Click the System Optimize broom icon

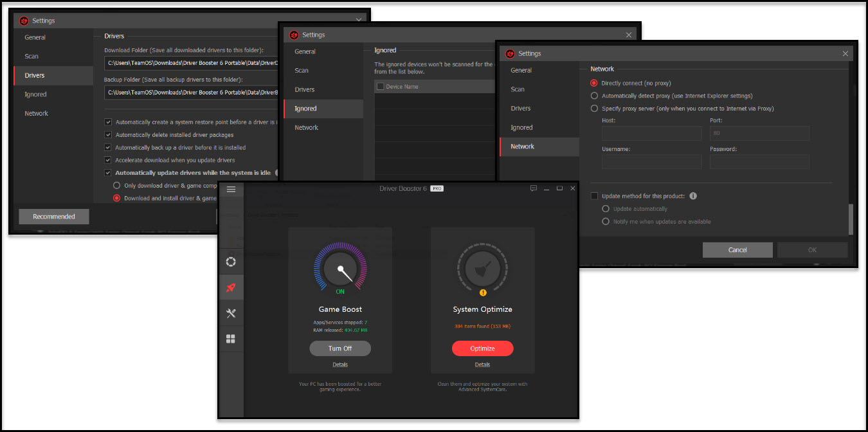(x=482, y=269)
